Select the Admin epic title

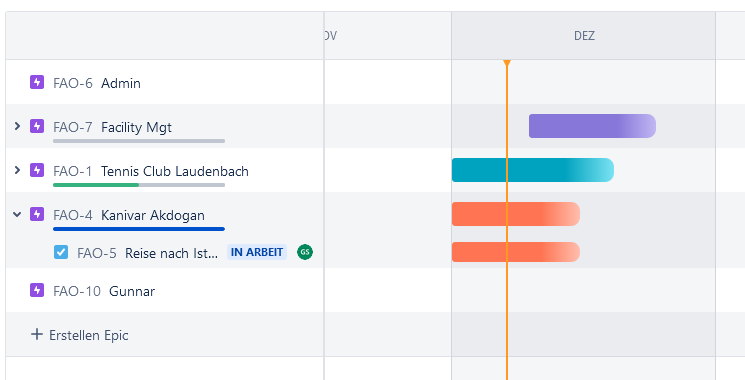[121, 83]
